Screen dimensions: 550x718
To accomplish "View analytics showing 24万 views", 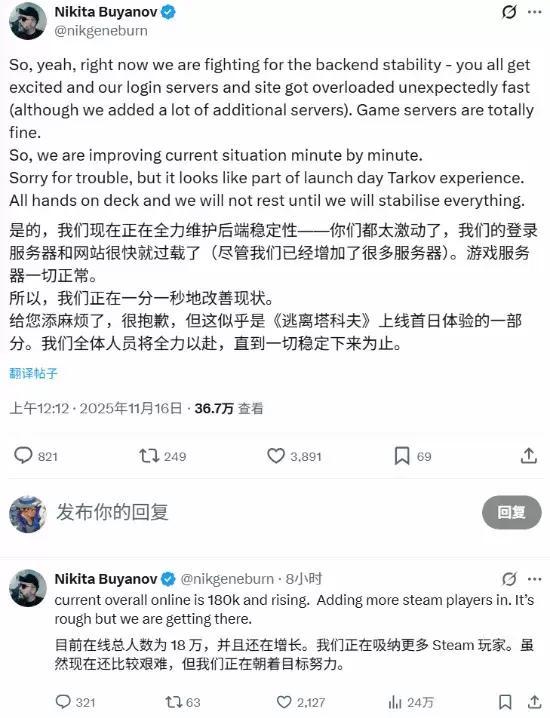I will point(410,702).
